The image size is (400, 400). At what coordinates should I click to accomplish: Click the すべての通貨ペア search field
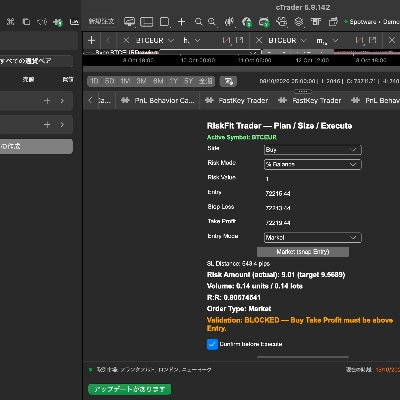coord(36,61)
